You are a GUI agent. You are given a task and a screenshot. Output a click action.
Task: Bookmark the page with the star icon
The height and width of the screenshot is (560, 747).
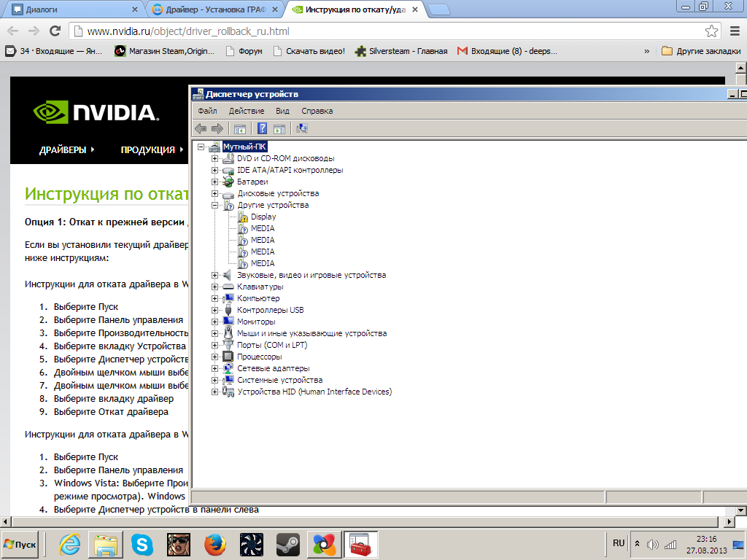[711, 31]
